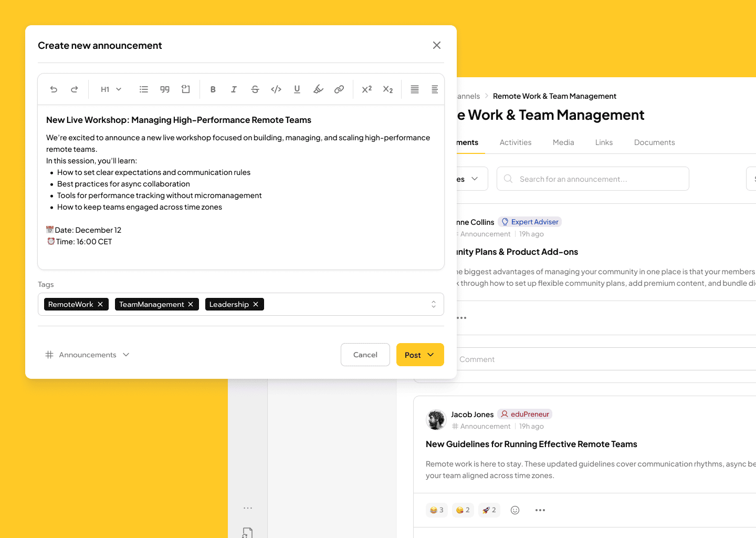Open the H1 heading level dropdown
The width and height of the screenshot is (756, 538).
111,89
